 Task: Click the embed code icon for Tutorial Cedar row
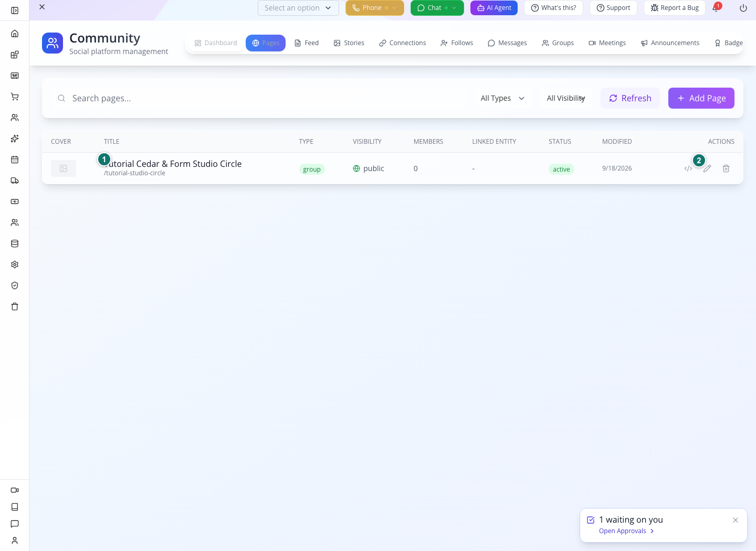click(x=688, y=168)
